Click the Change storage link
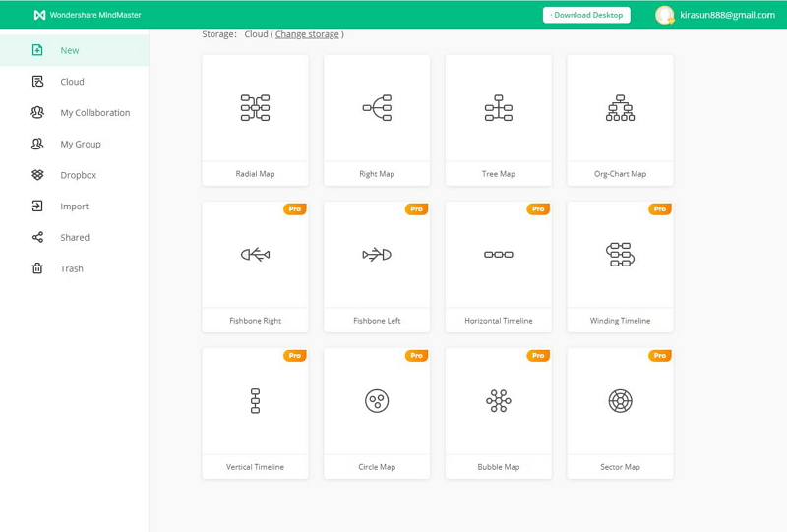The width and height of the screenshot is (787, 532). click(x=307, y=34)
